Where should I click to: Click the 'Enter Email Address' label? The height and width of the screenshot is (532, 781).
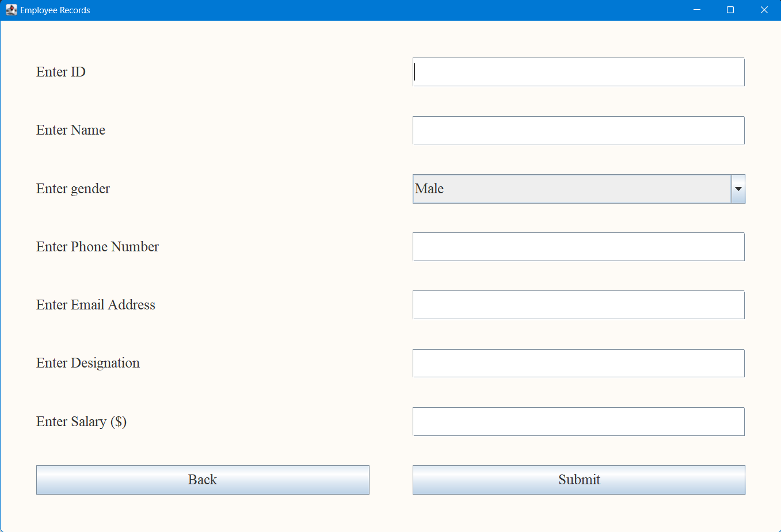click(96, 305)
